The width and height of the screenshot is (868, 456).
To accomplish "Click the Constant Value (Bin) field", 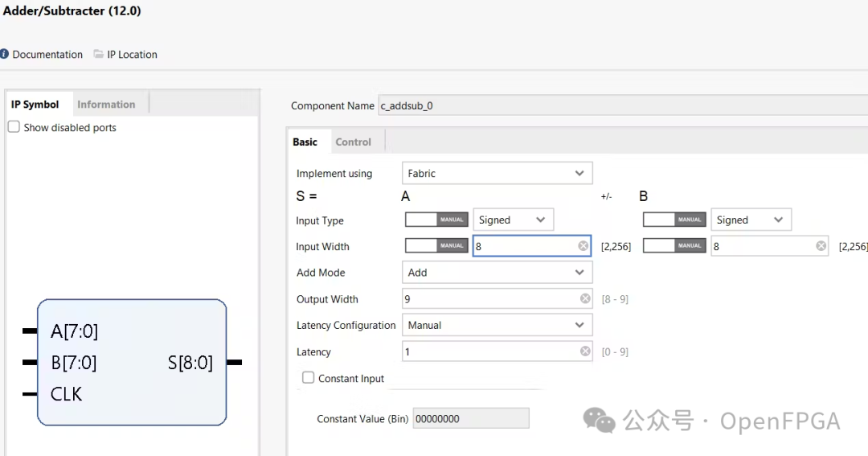I will click(470, 418).
